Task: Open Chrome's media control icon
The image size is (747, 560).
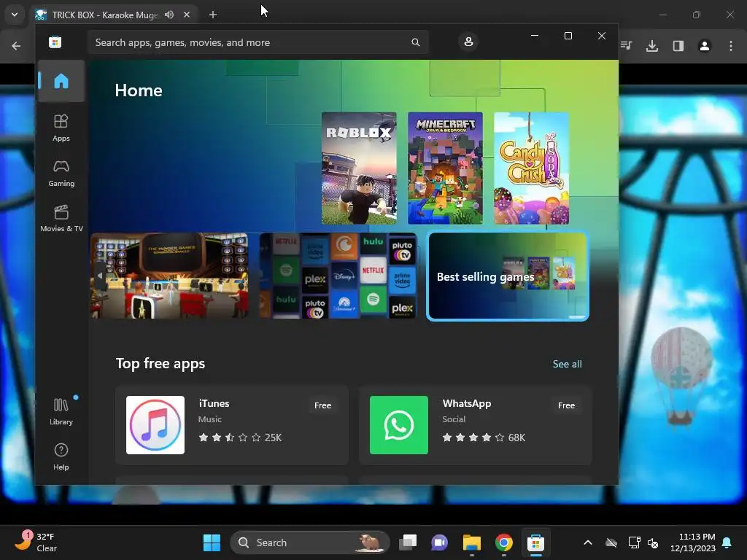Action: 626,46
